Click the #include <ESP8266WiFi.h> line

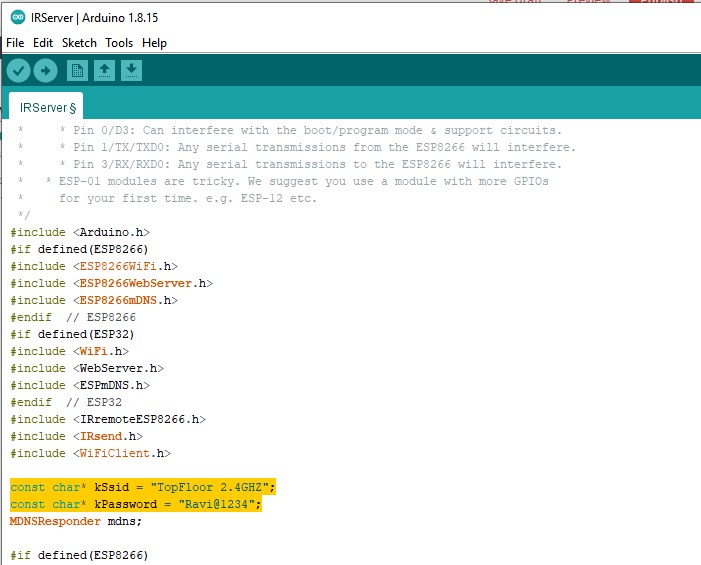pyautogui.click(x=94, y=266)
